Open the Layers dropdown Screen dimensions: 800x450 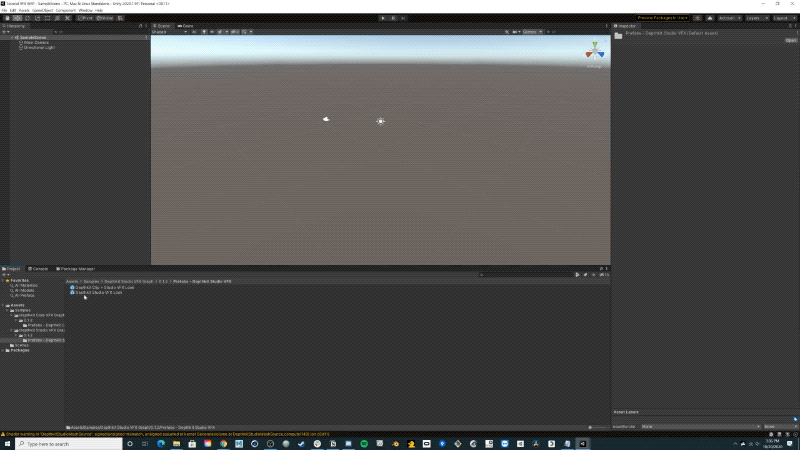757,18
